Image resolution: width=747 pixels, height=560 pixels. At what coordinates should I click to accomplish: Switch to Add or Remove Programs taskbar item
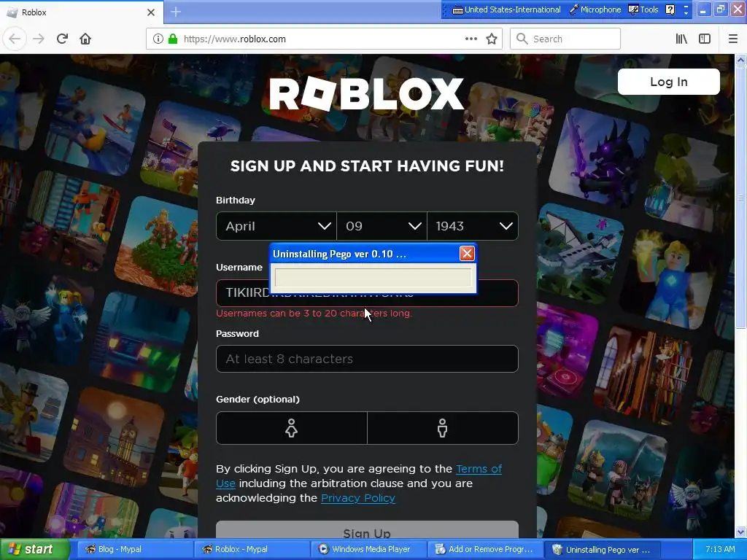pyautogui.click(x=485, y=549)
